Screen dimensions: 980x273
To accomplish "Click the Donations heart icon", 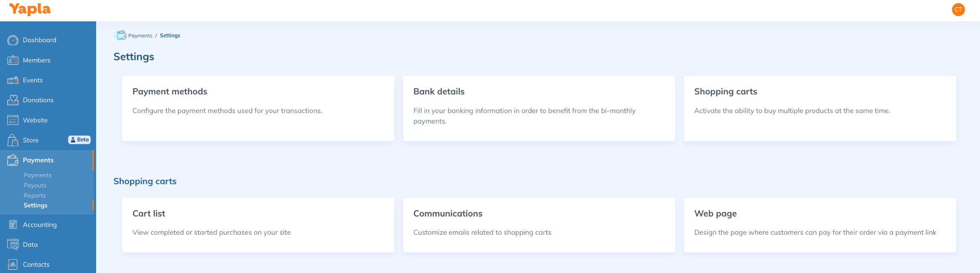I will [x=13, y=100].
